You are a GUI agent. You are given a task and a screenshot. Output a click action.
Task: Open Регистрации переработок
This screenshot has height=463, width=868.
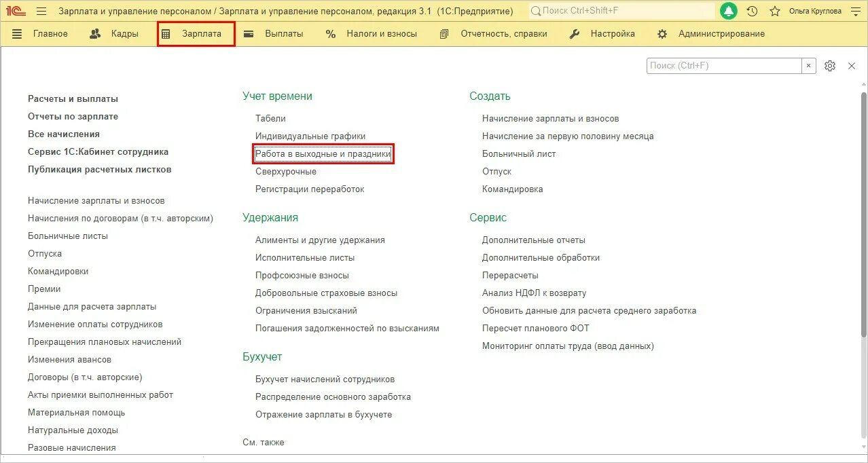[x=310, y=189]
